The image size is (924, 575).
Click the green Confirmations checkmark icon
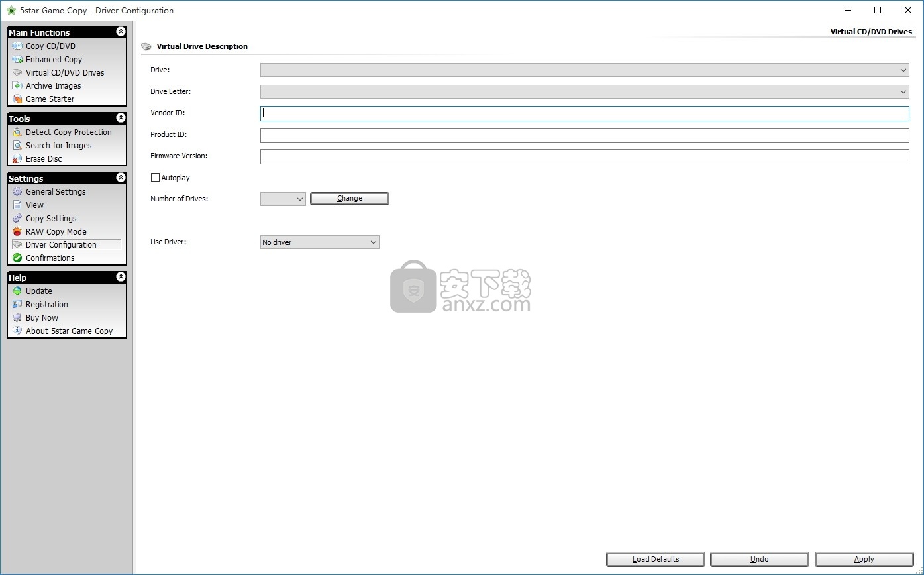(17, 258)
